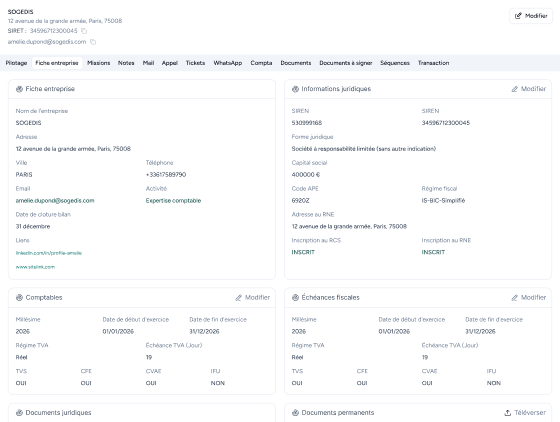Click the Informations juridiques header icon
560x422 pixels.
pyautogui.click(x=295, y=89)
